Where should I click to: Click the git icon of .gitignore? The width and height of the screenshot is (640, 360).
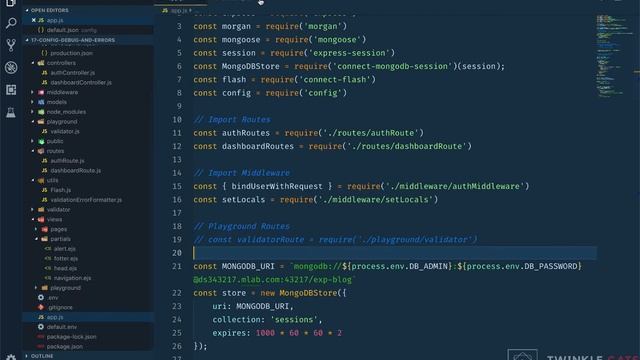click(41, 307)
